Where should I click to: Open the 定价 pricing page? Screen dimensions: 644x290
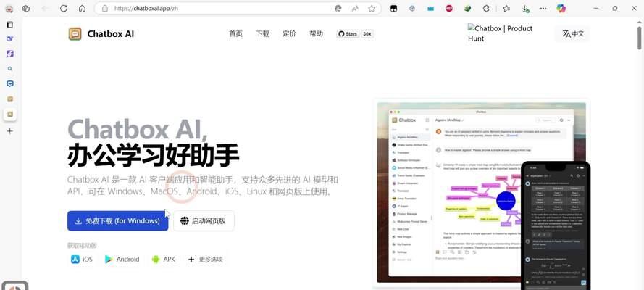point(289,33)
